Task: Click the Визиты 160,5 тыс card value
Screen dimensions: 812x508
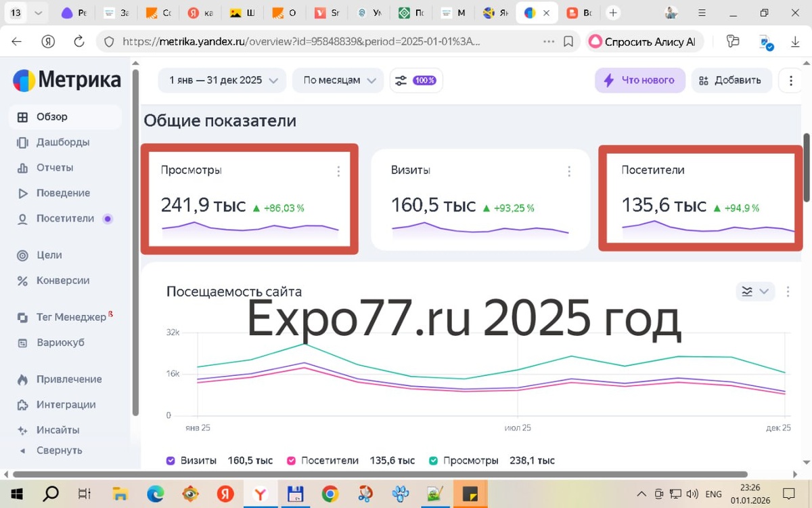Action: coord(434,205)
